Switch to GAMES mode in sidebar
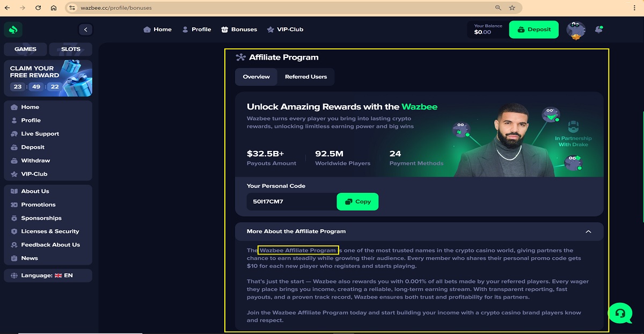The height and width of the screenshot is (334, 644). point(25,49)
